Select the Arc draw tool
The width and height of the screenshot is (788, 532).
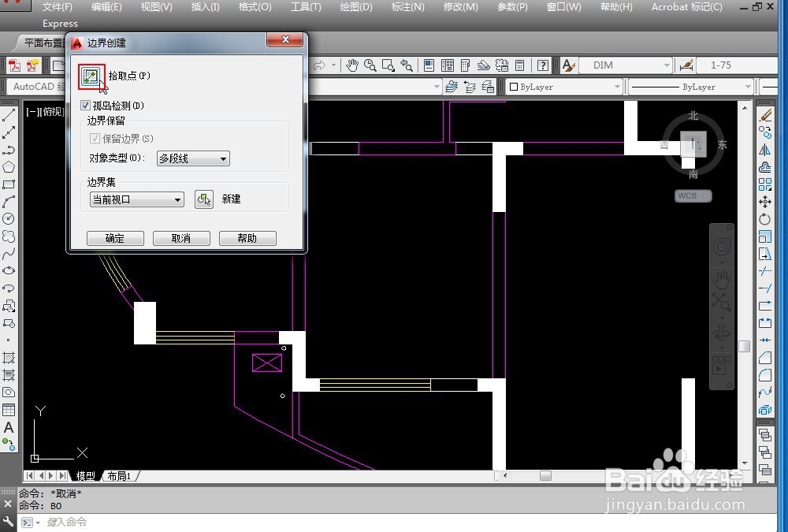(x=9, y=202)
